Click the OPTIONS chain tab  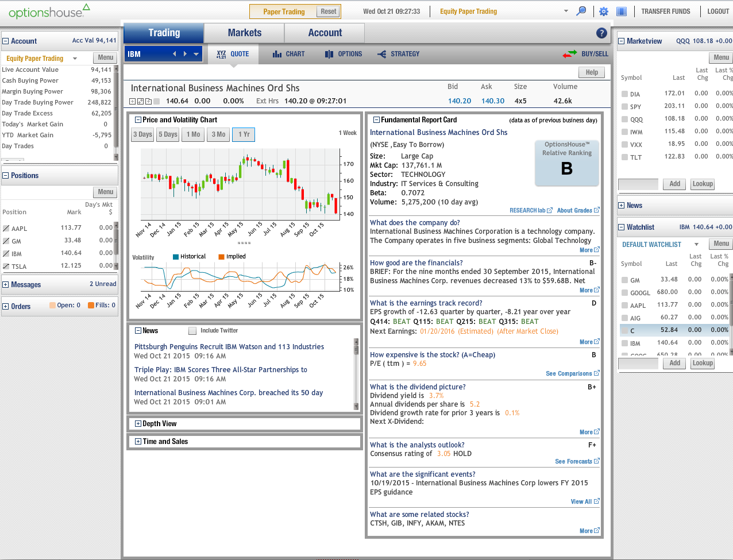(344, 54)
